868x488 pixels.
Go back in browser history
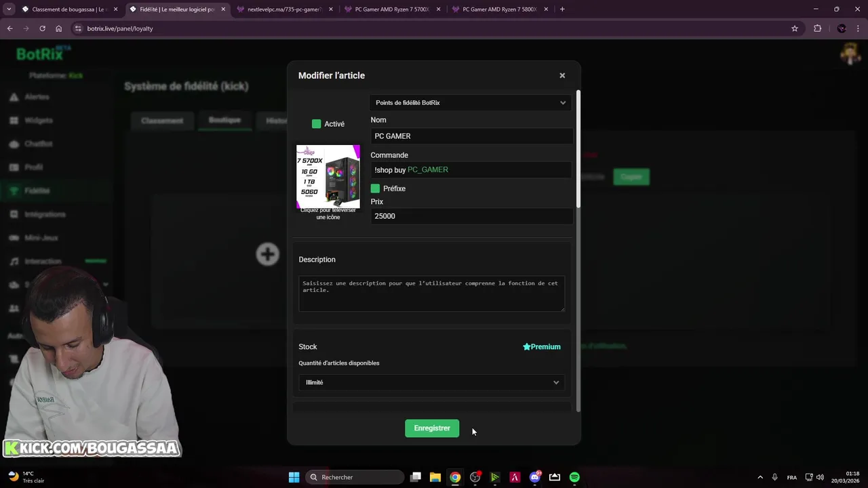(9, 28)
